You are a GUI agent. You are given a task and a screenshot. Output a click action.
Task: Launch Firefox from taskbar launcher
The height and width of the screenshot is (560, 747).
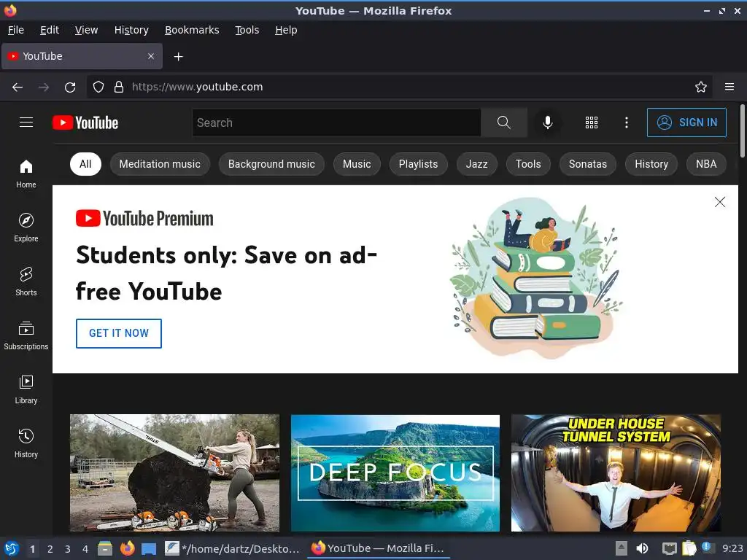coord(127,548)
